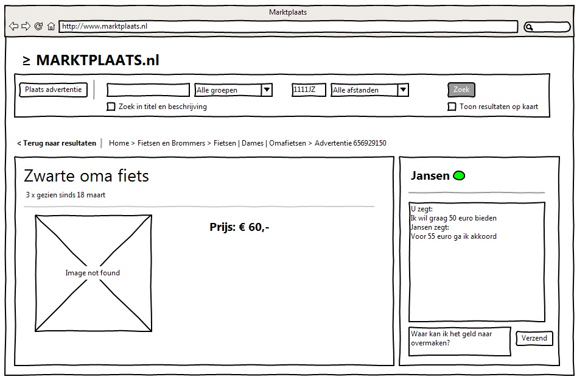Viewport: 588px width, 385px height.
Task: Focus the postcode field containing 1111JZ
Action: coord(309,90)
